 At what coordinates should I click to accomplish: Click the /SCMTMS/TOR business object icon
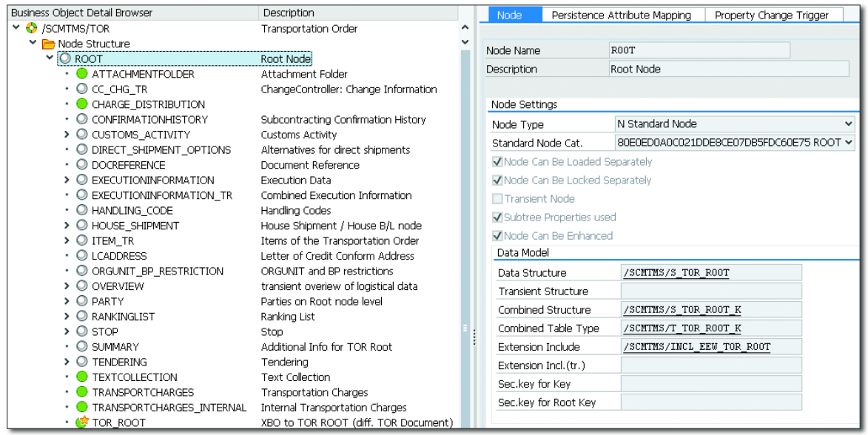click(31, 29)
